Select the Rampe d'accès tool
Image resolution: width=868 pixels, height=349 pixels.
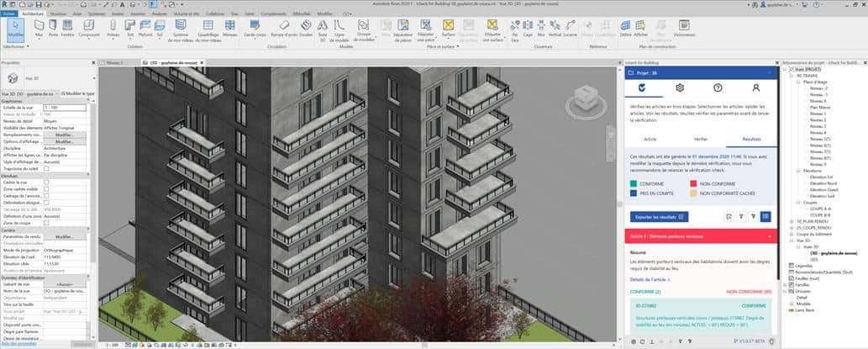point(284,29)
